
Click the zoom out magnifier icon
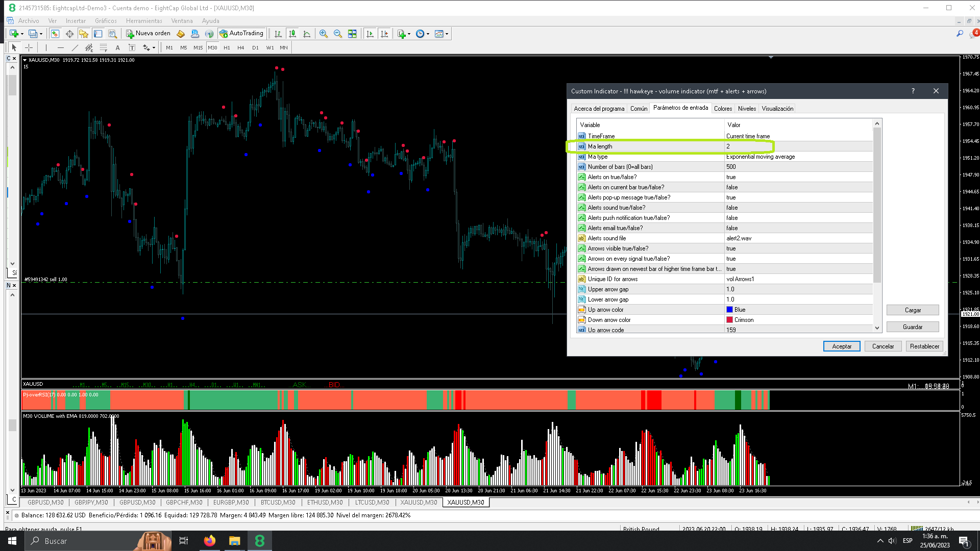(337, 34)
